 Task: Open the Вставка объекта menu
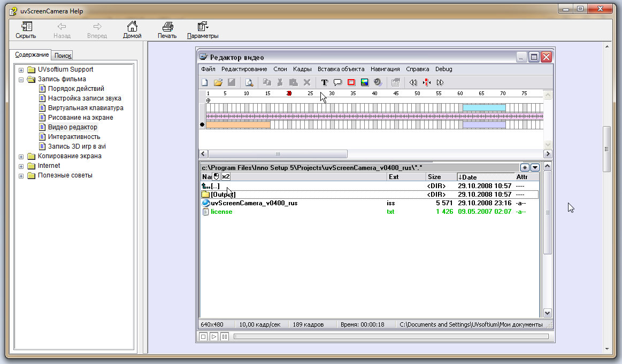click(341, 69)
